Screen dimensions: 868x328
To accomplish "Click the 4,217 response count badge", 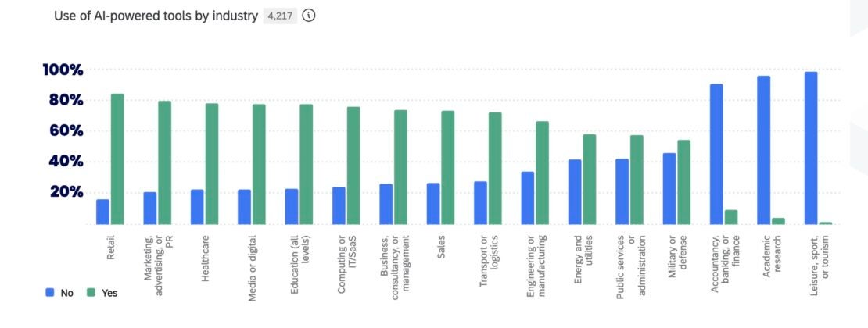I will tap(282, 16).
